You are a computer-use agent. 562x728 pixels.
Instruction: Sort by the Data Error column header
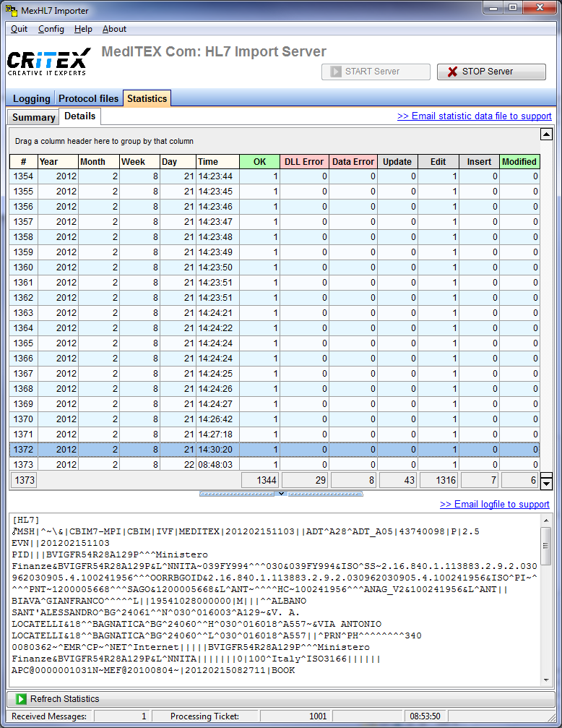click(x=353, y=161)
